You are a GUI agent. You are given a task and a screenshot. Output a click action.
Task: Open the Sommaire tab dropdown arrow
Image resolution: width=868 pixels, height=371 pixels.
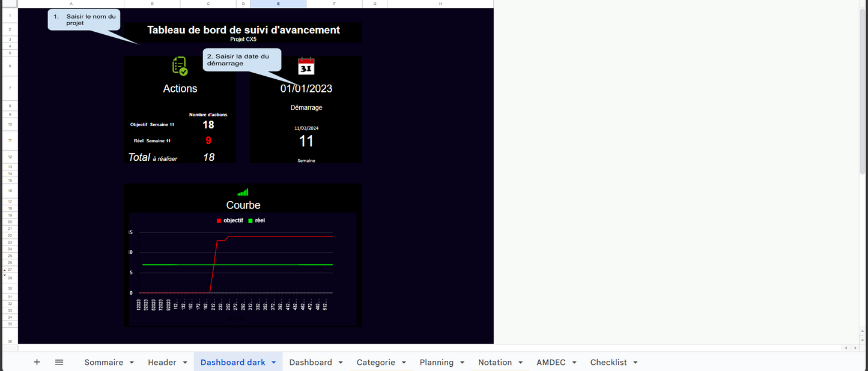click(x=132, y=363)
